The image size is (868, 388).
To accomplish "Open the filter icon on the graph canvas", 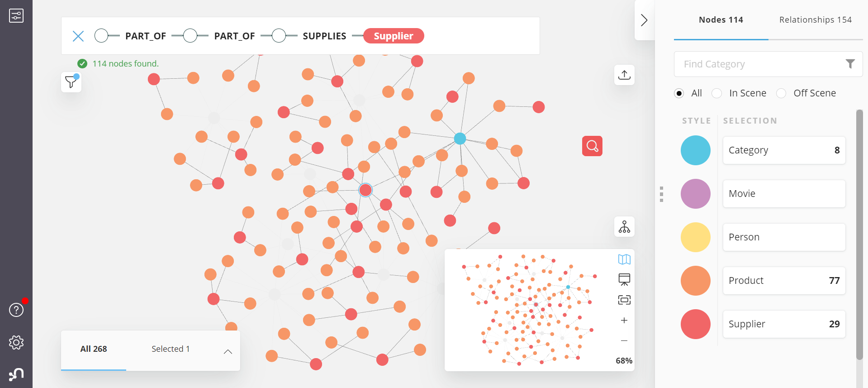I will pyautogui.click(x=71, y=82).
